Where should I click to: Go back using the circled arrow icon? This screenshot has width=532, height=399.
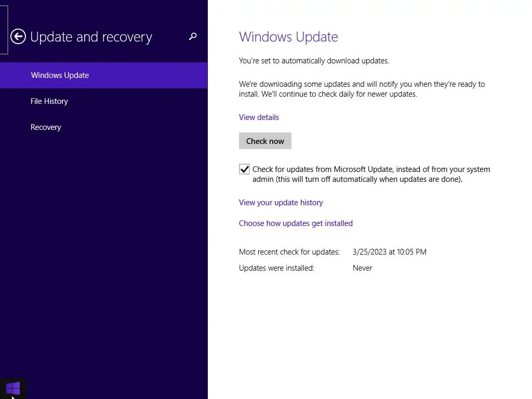click(x=18, y=37)
